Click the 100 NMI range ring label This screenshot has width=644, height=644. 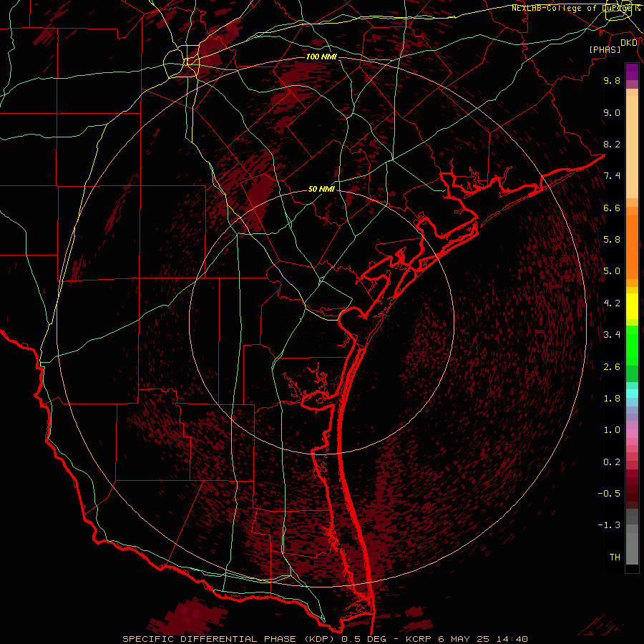click(x=321, y=57)
